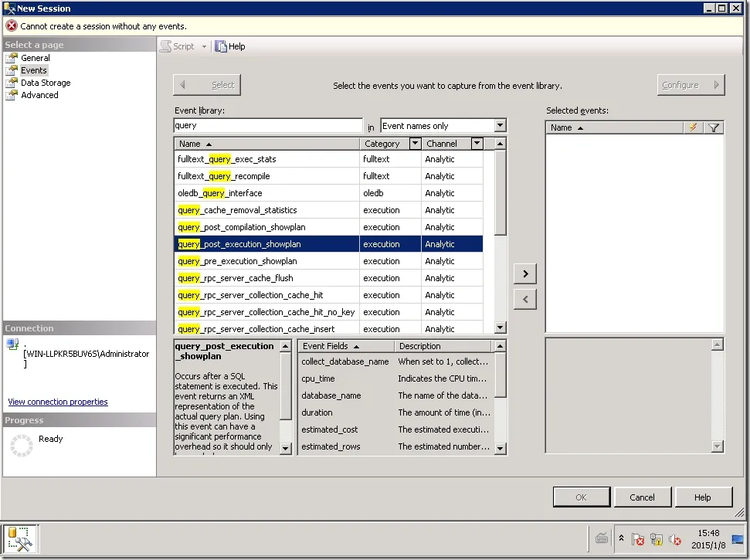Click the server connection icon
Screen dimensions: 750x560
[x=12, y=344]
